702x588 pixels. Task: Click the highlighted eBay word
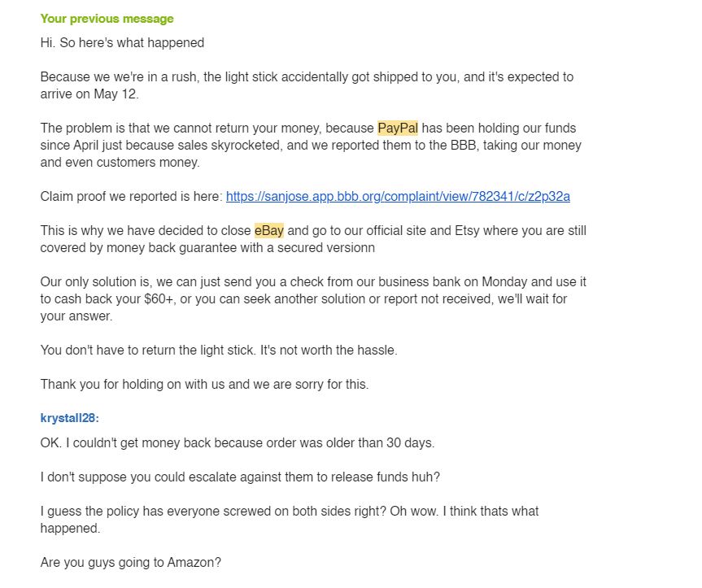268,230
